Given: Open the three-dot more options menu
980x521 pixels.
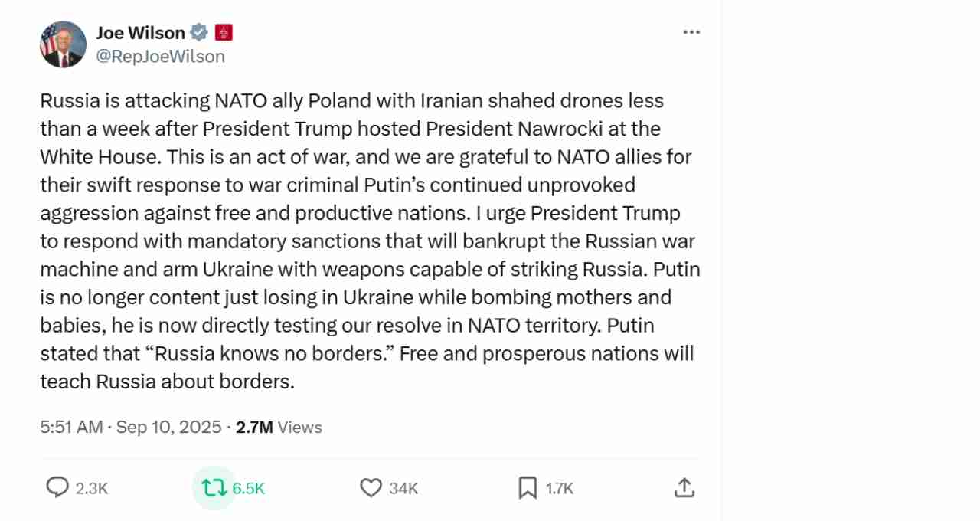Looking at the screenshot, I should pyautogui.click(x=691, y=32).
